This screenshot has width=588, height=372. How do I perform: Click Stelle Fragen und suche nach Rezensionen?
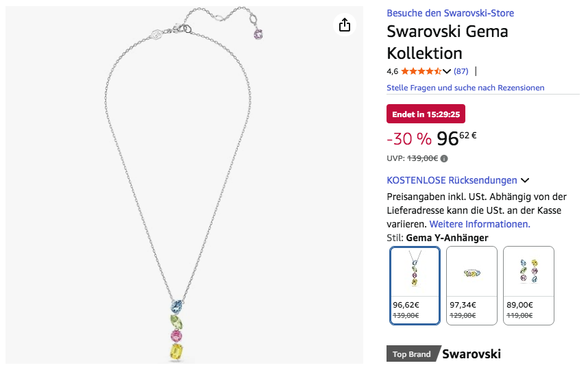tap(465, 88)
